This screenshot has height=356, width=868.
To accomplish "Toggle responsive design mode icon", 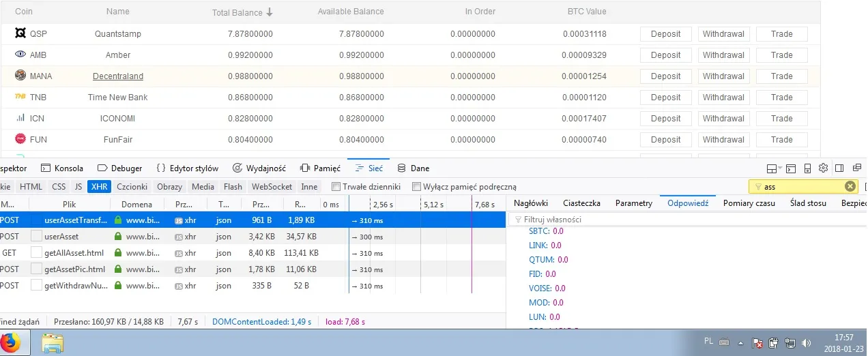I will 808,168.
